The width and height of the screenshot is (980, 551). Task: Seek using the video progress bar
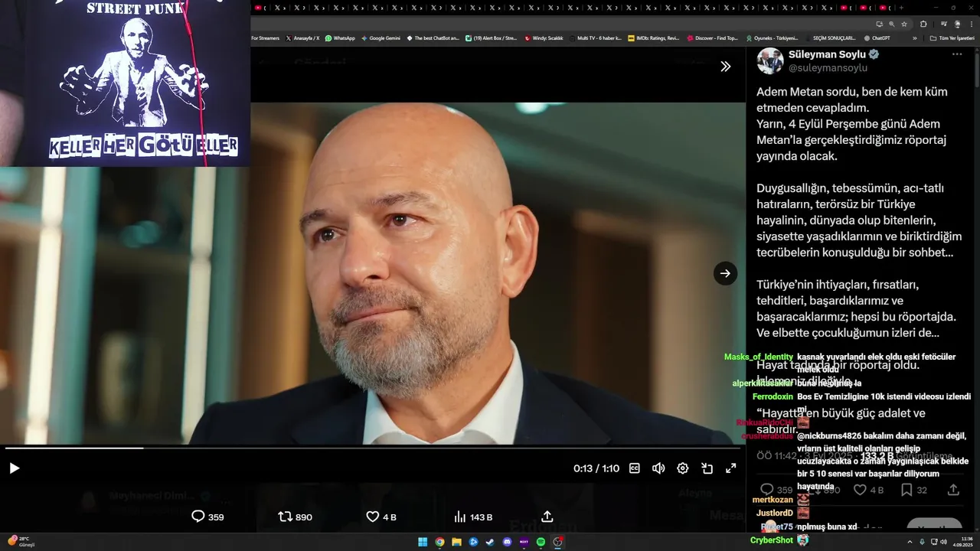click(x=373, y=448)
